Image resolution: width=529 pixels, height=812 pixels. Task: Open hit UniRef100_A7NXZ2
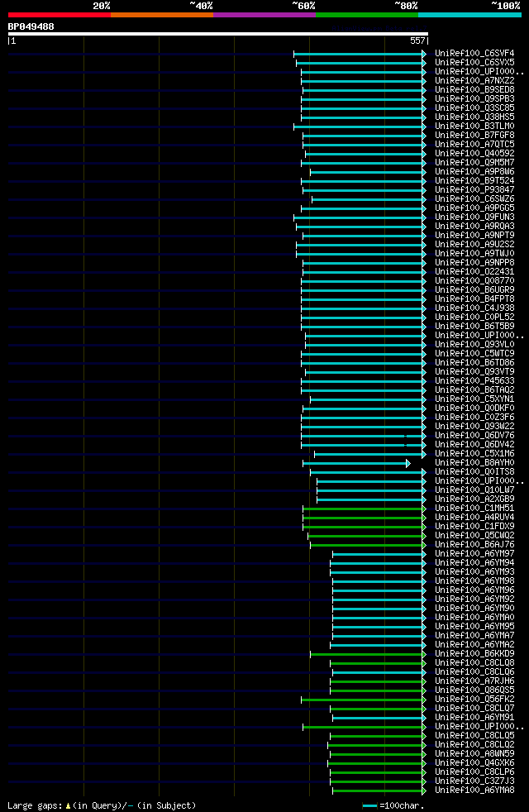pyautogui.click(x=474, y=81)
